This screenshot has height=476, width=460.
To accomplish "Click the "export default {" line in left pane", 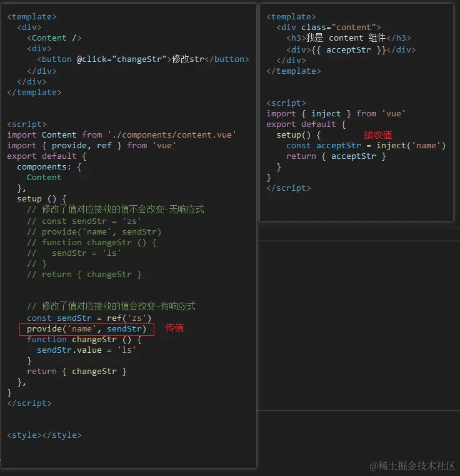I will [47, 156].
